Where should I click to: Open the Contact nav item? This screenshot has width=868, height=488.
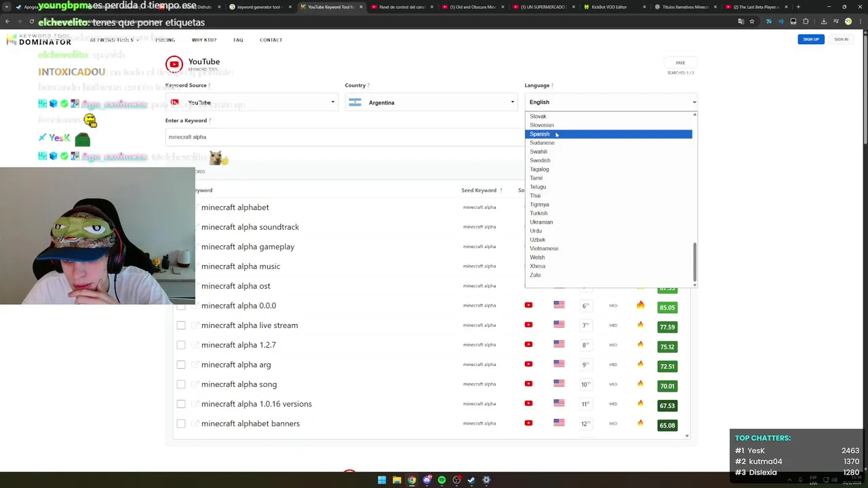[x=271, y=40]
